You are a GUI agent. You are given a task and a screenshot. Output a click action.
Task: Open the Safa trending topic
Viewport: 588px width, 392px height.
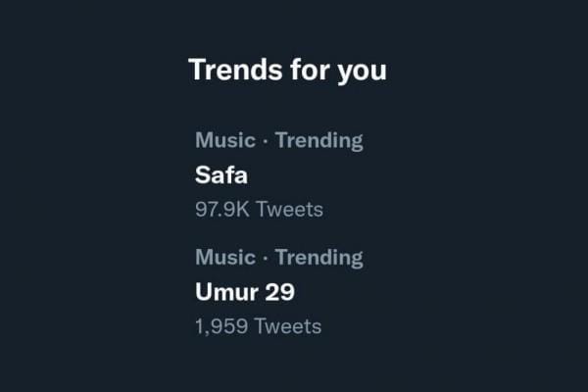(x=221, y=175)
